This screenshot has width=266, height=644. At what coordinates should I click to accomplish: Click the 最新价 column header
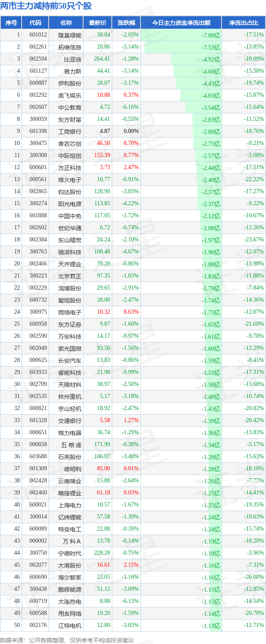(98, 23)
